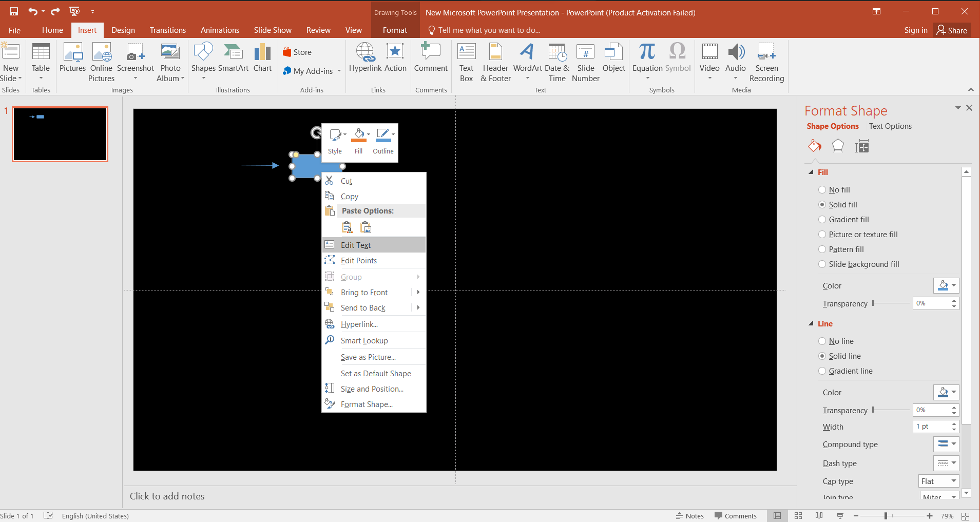This screenshot has width=980, height=522.
Task: Open the Fill Color picker
Action: coord(946,285)
